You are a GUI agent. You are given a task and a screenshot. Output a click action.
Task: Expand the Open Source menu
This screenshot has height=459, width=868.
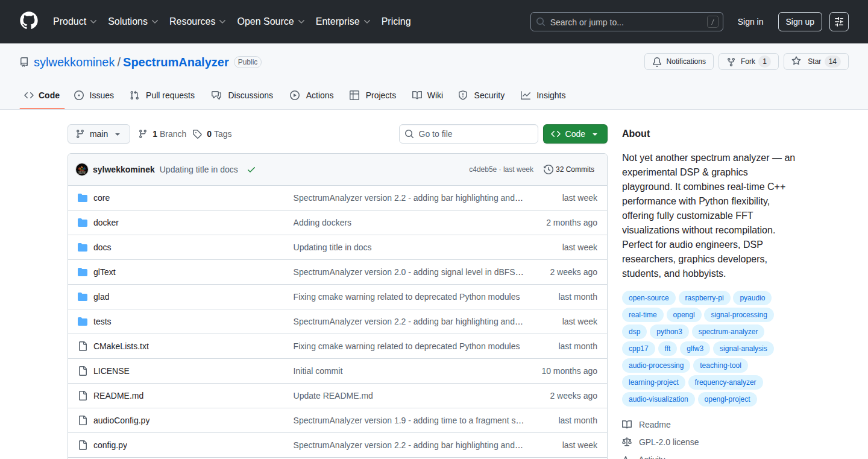click(x=271, y=21)
